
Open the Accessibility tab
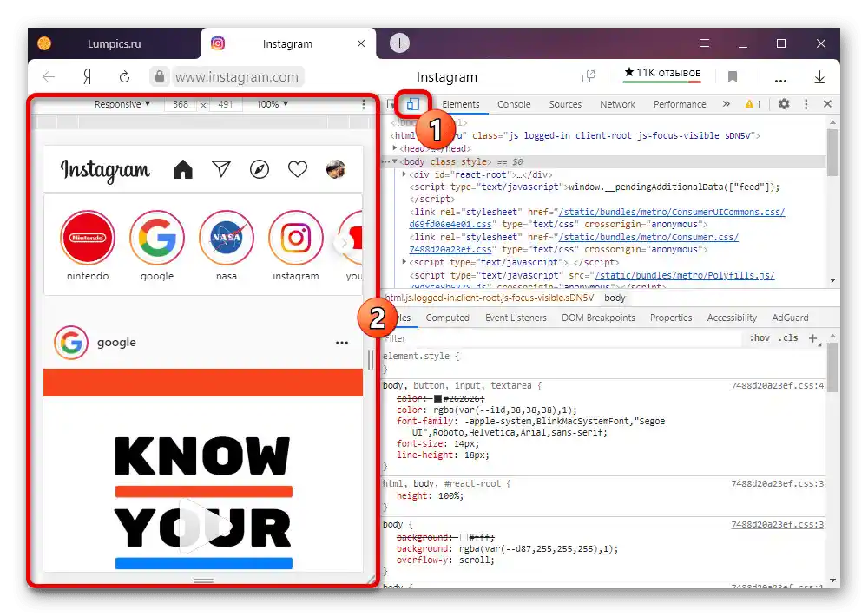coord(731,318)
